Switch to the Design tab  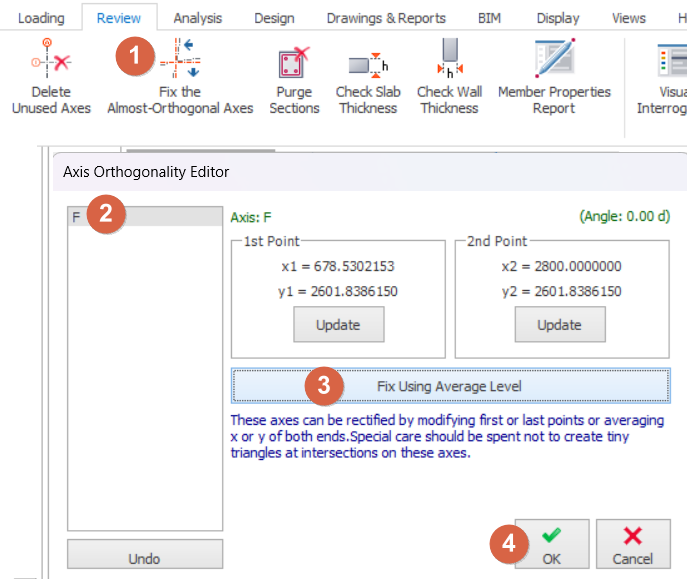pos(274,18)
